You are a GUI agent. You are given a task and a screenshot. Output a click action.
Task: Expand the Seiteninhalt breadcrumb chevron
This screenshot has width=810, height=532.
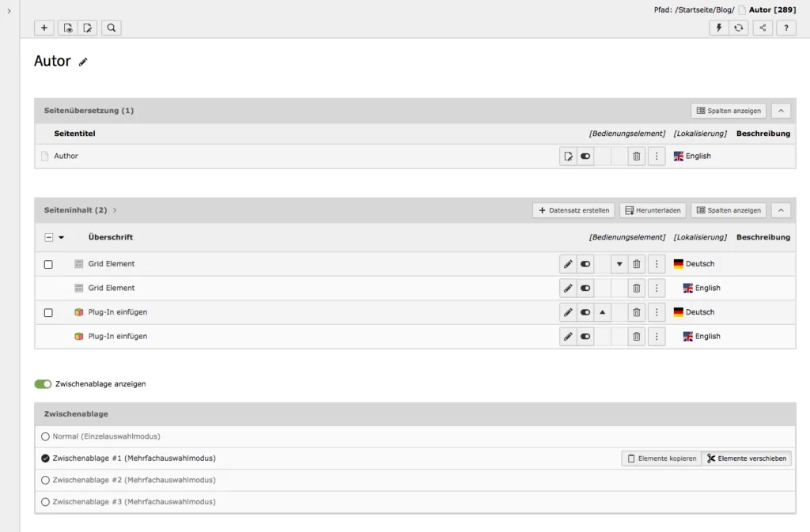[x=115, y=210]
